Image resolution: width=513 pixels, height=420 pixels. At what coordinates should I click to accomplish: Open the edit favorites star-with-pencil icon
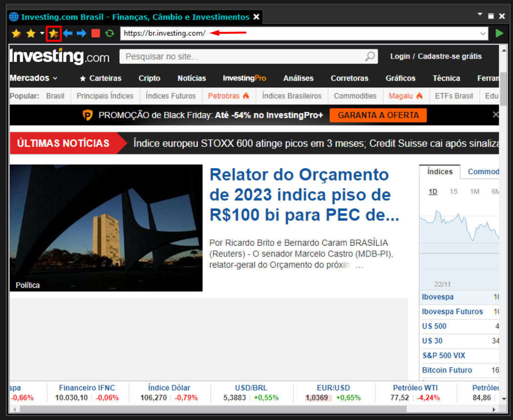tap(16, 33)
